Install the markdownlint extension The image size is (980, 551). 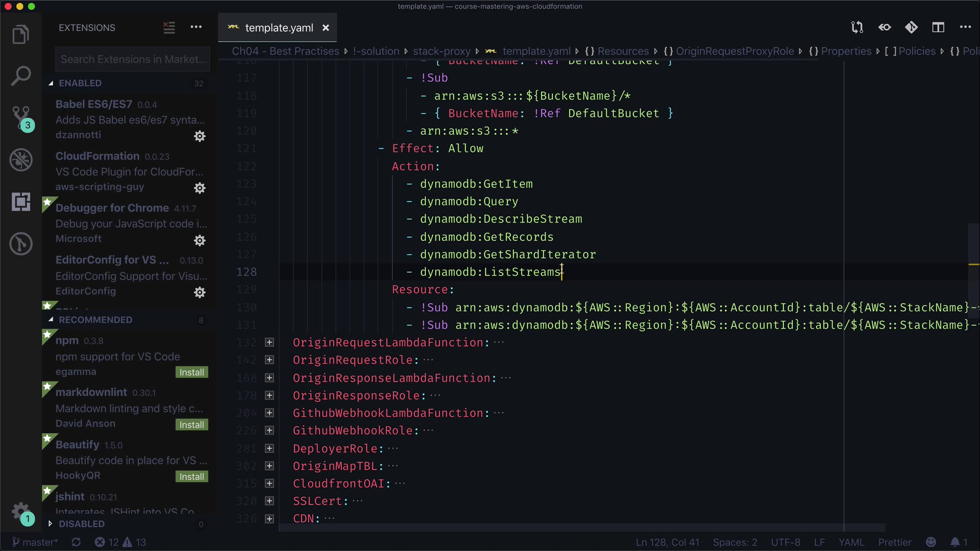click(x=191, y=425)
